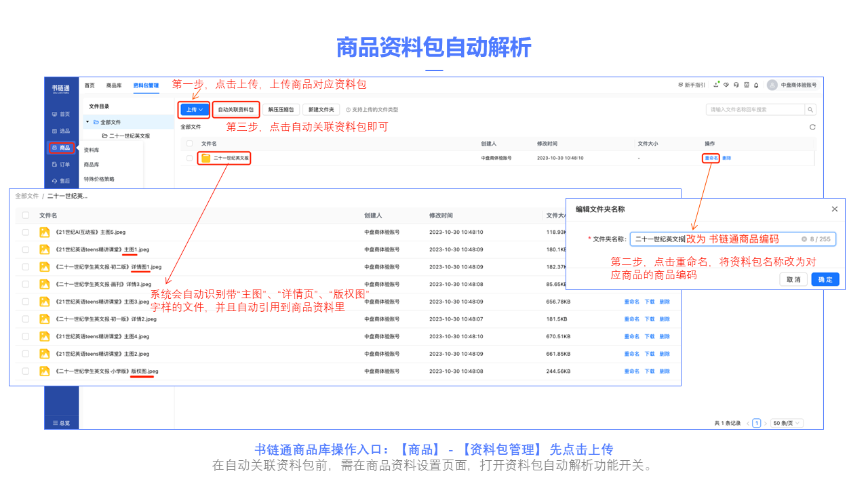
Task: Open 新手指引 in the top bar
Action: (692, 85)
